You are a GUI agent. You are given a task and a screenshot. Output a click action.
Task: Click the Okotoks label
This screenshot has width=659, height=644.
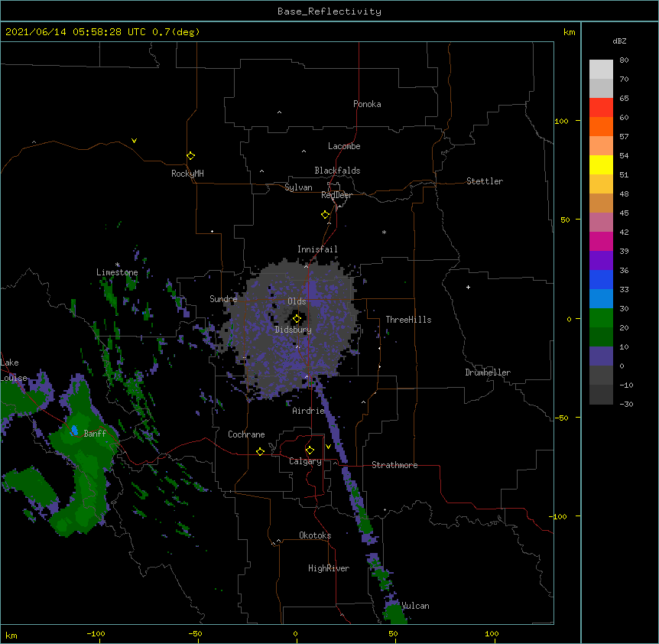point(315,535)
